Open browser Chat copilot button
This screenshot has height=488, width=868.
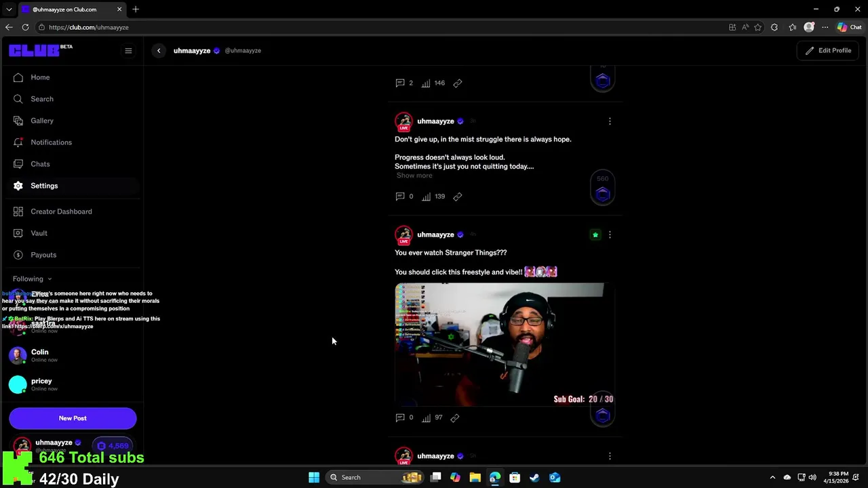coord(850,27)
